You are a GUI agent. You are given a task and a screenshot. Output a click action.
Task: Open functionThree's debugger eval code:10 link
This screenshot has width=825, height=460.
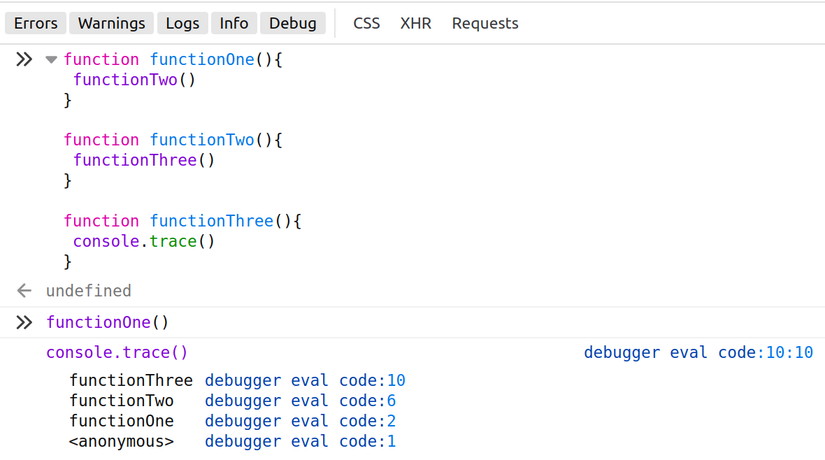(x=305, y=380)
